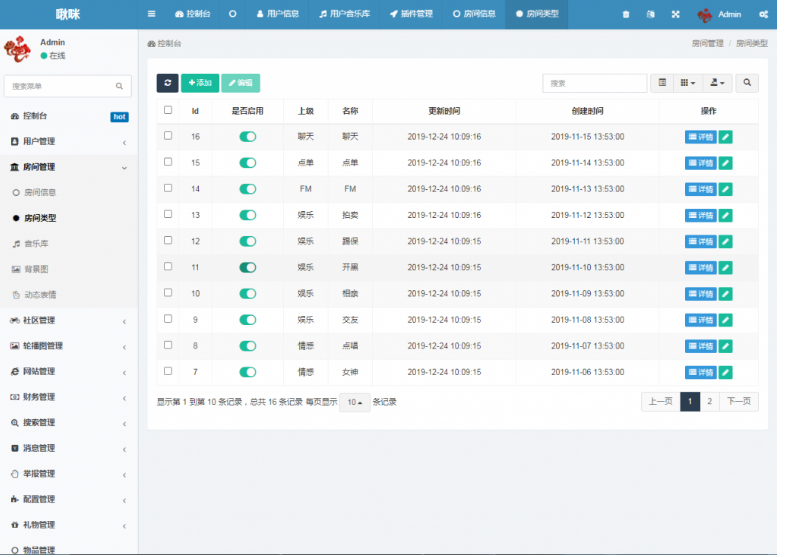Tick the checkbox for row Id 13
This screenshot has width=788, height=557.
[x=168, y=214]
